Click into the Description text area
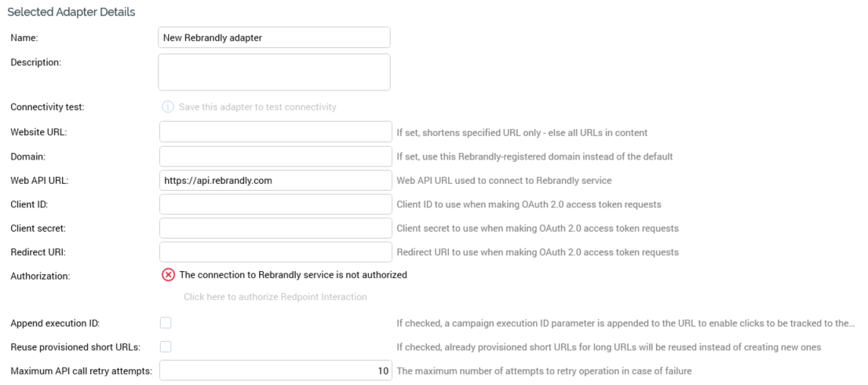 [x=274, y=71]
